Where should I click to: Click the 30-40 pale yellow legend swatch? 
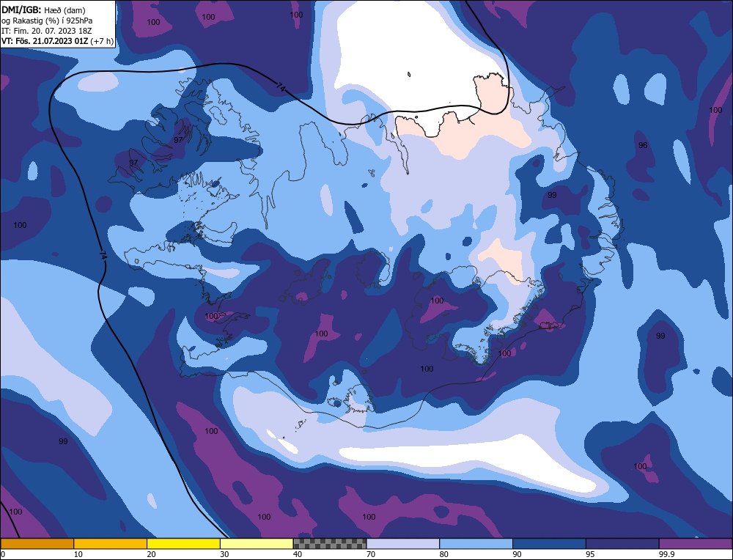coord(257,543)
